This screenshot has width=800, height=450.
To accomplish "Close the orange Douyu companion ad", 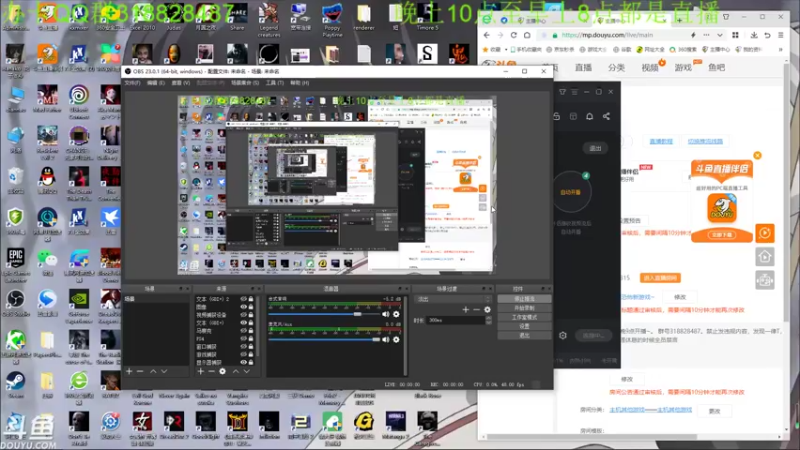I will (x=757, y=155).
